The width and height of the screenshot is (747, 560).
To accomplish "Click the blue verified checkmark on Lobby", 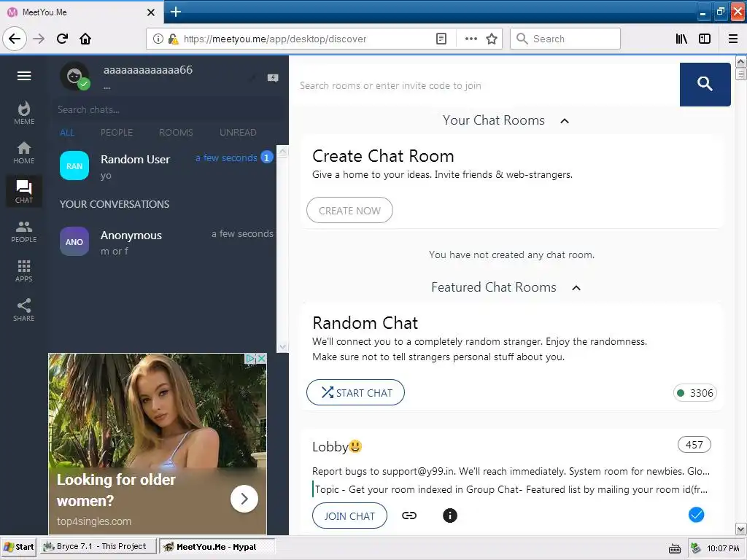I will [x=696, y=514].
